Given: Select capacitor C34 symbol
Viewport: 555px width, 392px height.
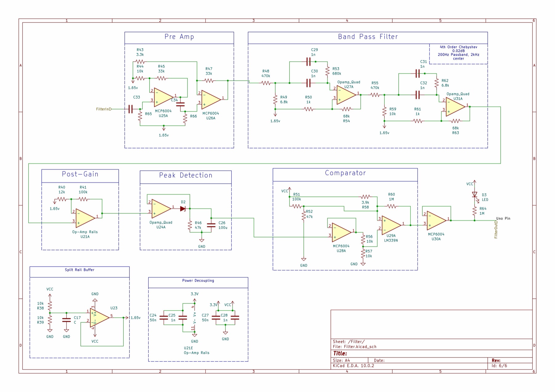Looking at the screenshot, I should 180,104.
